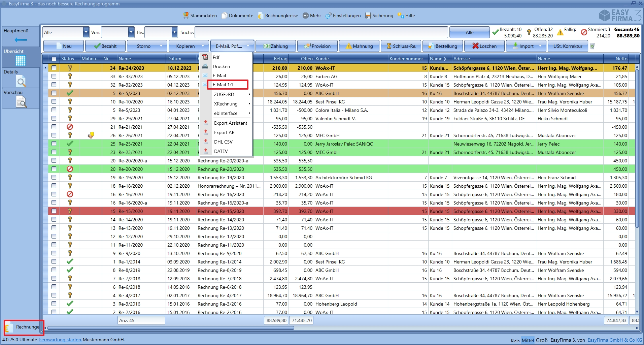Open Stammdaten from the top toolbar

[x=200, y=15]
